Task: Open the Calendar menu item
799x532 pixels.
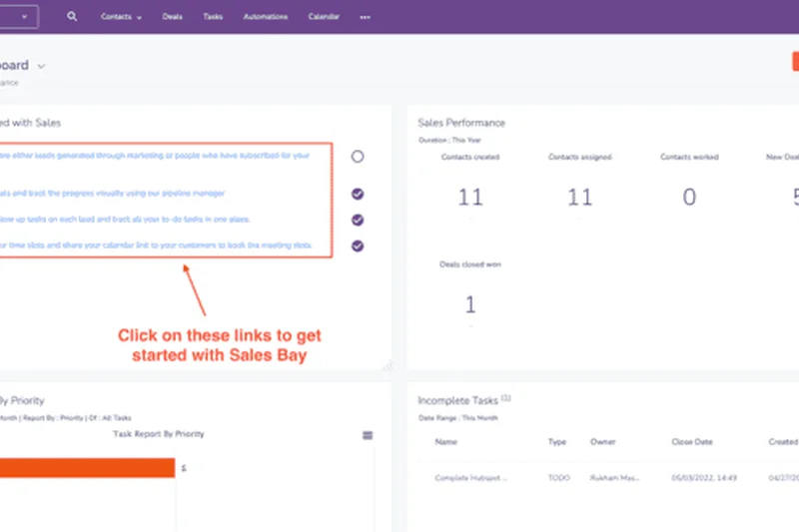Action: click(x=324, y=17)
